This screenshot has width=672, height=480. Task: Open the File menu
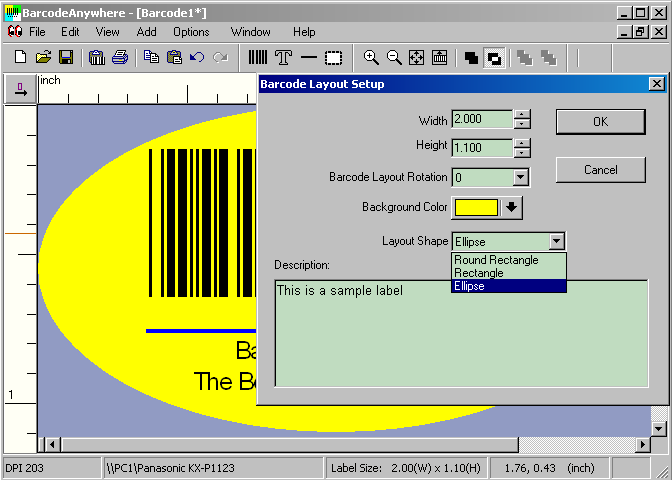pyautogui.click(x=37, y=32)
